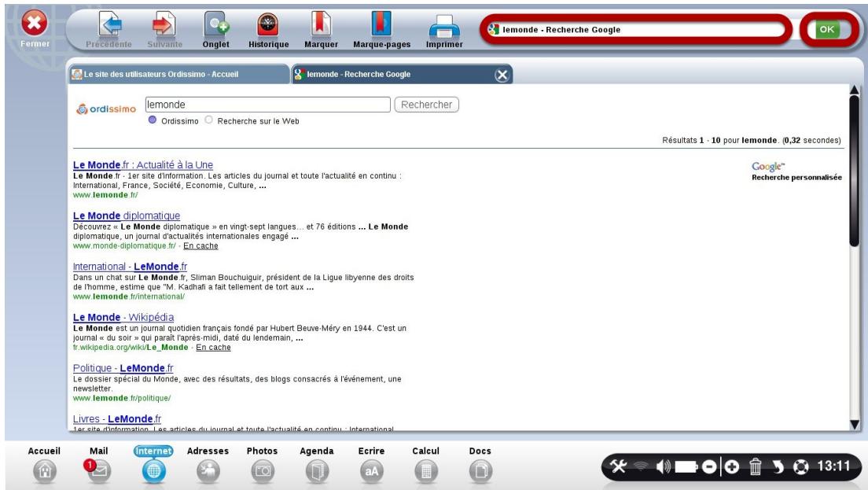This screenshot has height=490, width=868.
Task: Open the Adresses contacts app
Action: tap(208, 470)
